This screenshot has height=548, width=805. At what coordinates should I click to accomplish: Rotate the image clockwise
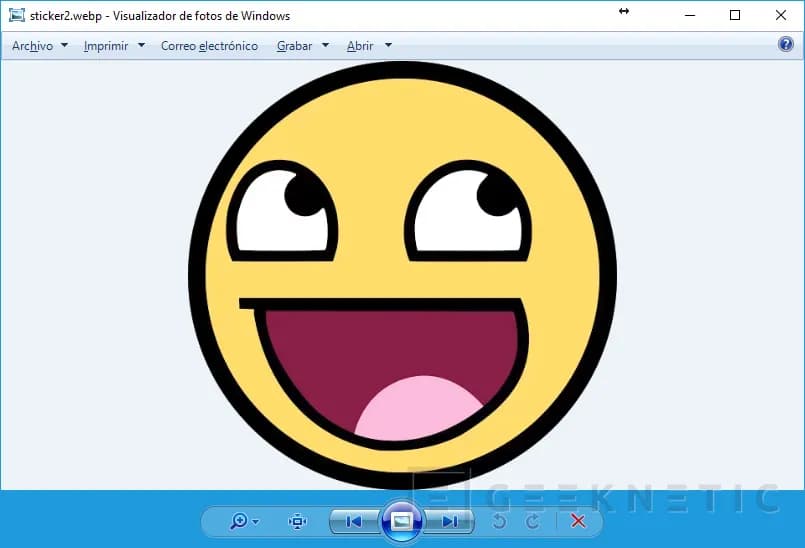click(533, 521)
